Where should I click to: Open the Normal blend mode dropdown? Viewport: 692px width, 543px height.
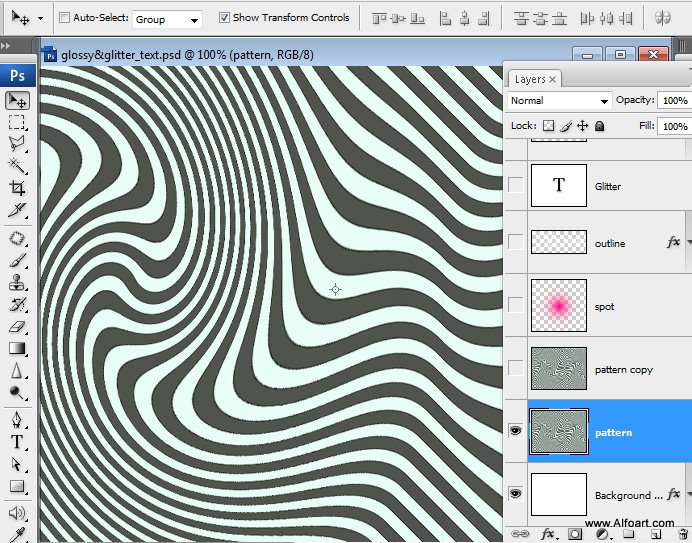coord(560,101)
